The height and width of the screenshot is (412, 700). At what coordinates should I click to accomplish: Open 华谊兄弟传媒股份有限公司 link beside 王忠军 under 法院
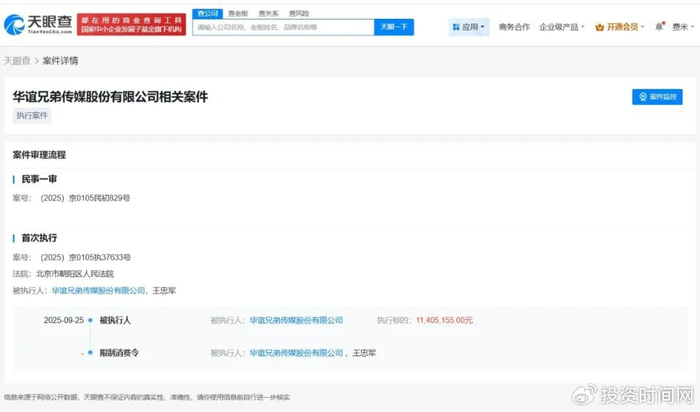click(x=98, y=291)
